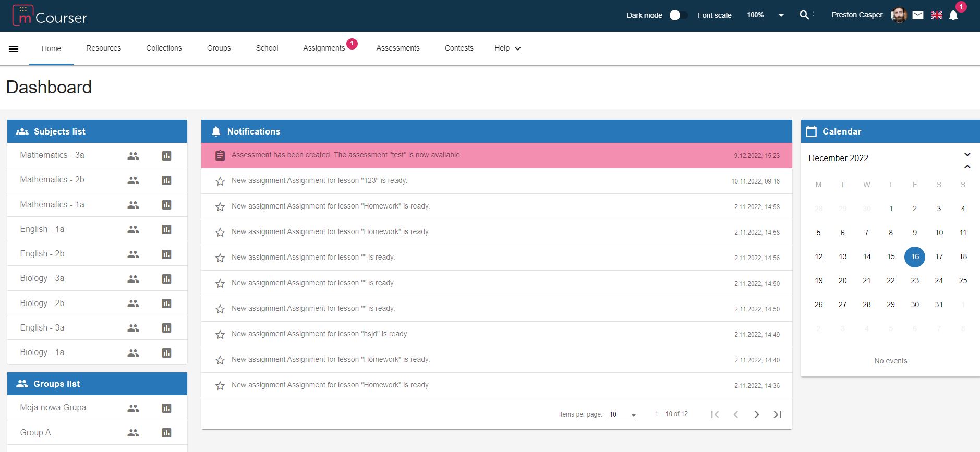Screen dimensions: 980x452
Task: Open the Font scale 100% dropdown
Action: click(x=765, y=15)
